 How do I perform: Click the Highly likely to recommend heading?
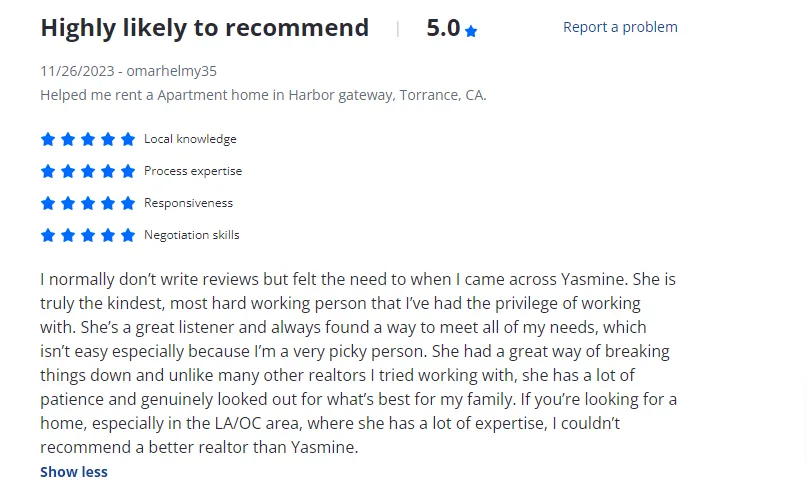(204, 28)
